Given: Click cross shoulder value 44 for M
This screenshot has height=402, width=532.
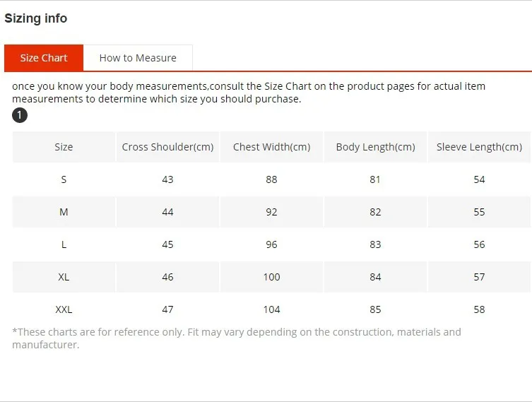Looking at the screenshot, I should coord(167,212).
